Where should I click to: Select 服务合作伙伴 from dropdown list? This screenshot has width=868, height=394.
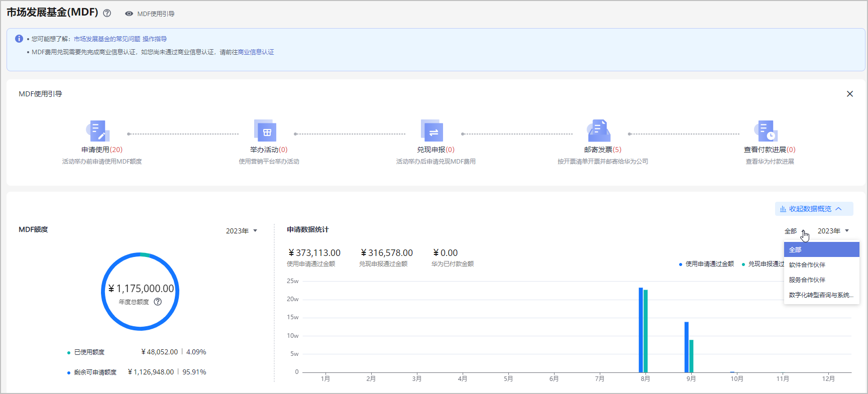point(807,280)
